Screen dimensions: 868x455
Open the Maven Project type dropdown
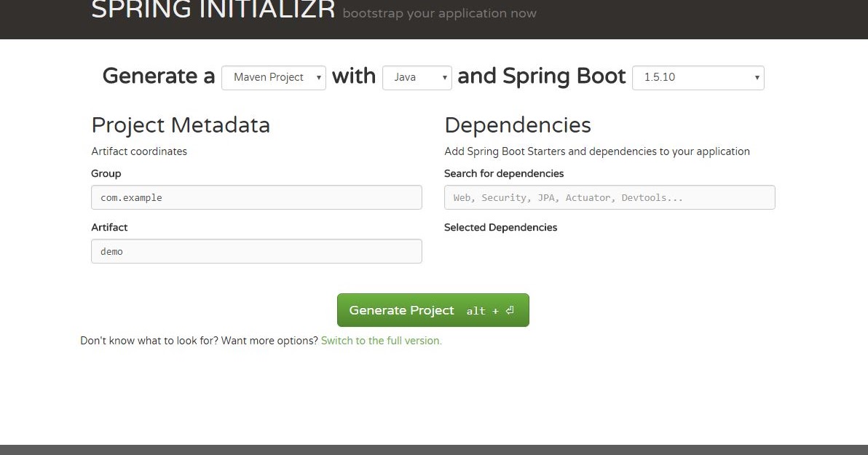[273, 78]
